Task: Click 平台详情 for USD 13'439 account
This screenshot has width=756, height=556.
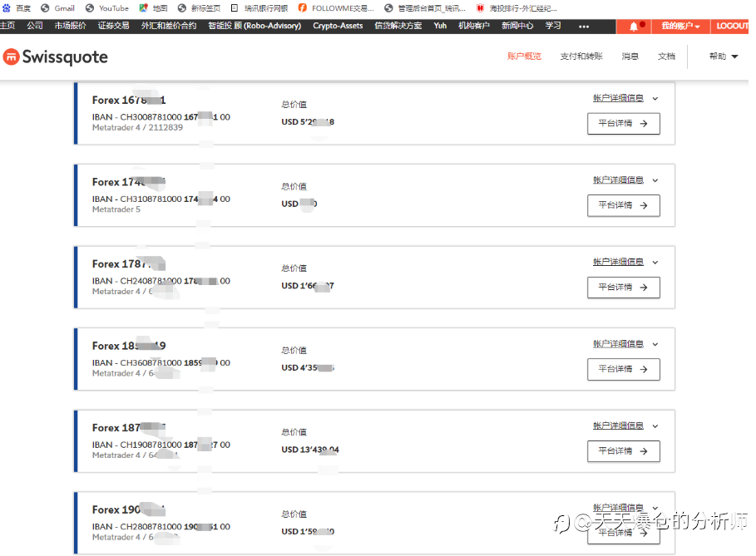Action: 624,451
